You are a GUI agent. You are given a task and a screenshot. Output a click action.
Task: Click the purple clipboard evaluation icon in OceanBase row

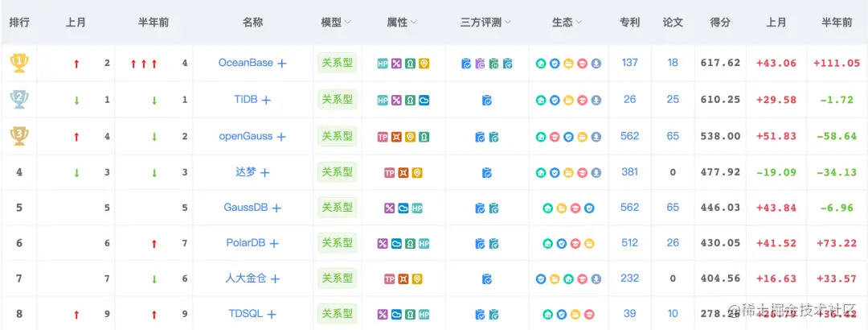pos(480,64)
